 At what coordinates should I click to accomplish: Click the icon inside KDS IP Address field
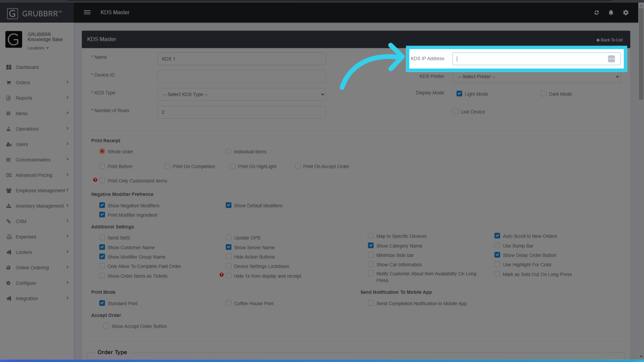click(x=611, y=59)
